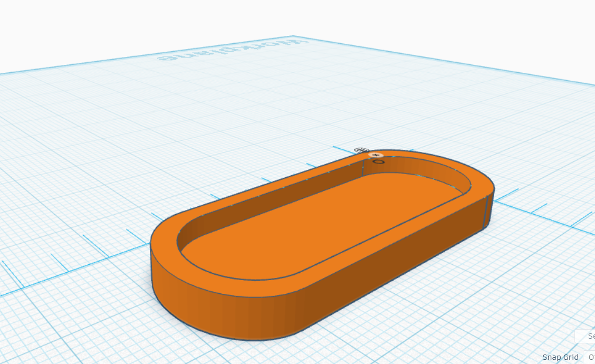Click the dark ring marker on the inner wall
Screen dimensions: 595x364
click(x=379, y=162)
